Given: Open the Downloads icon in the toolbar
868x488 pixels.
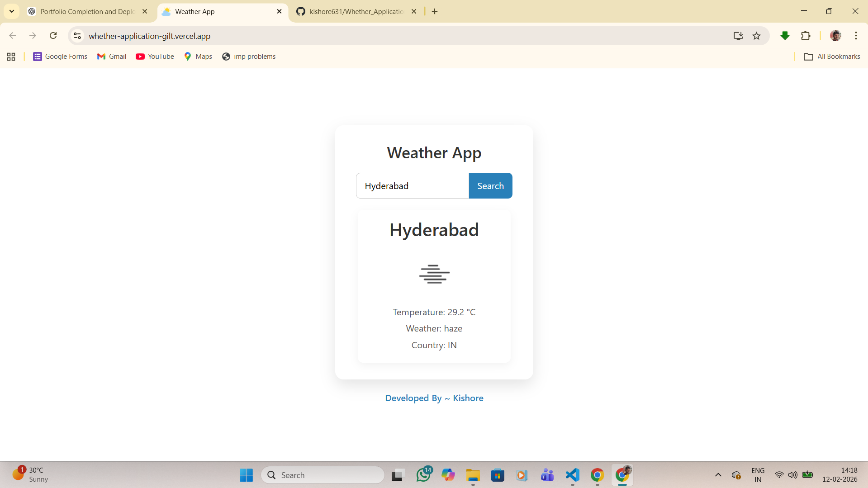Looking at the screenshot, I should click(785, 36).
